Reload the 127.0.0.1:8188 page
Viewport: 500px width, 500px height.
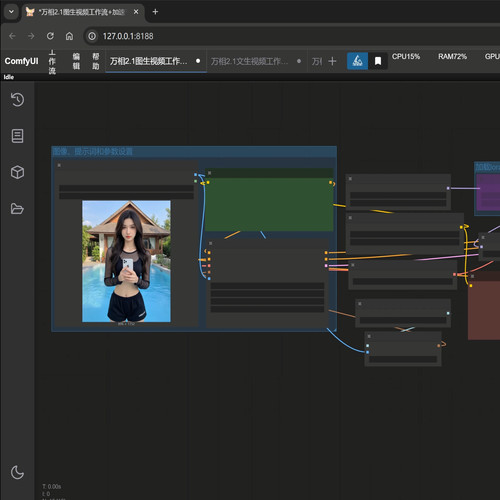coord(50,36)
